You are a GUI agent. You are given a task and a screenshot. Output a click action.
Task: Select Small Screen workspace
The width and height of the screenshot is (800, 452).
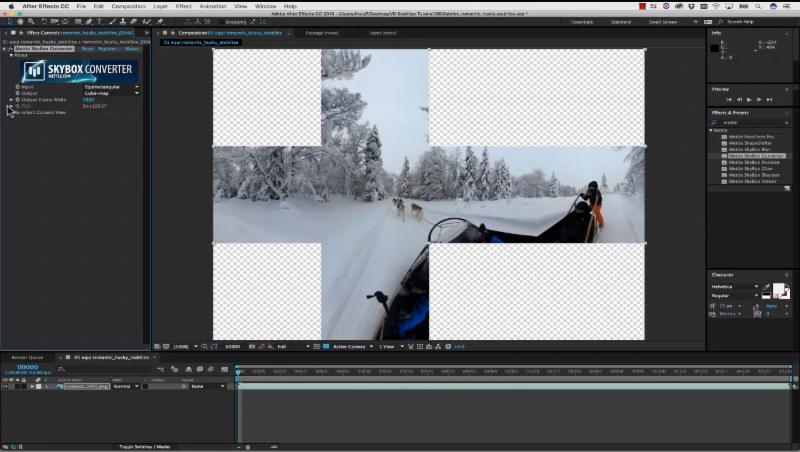coord(662,20)
